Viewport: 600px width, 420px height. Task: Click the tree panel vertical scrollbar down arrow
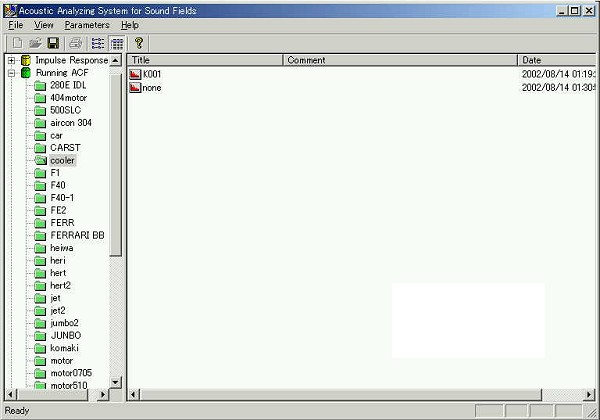pos(116,381)
